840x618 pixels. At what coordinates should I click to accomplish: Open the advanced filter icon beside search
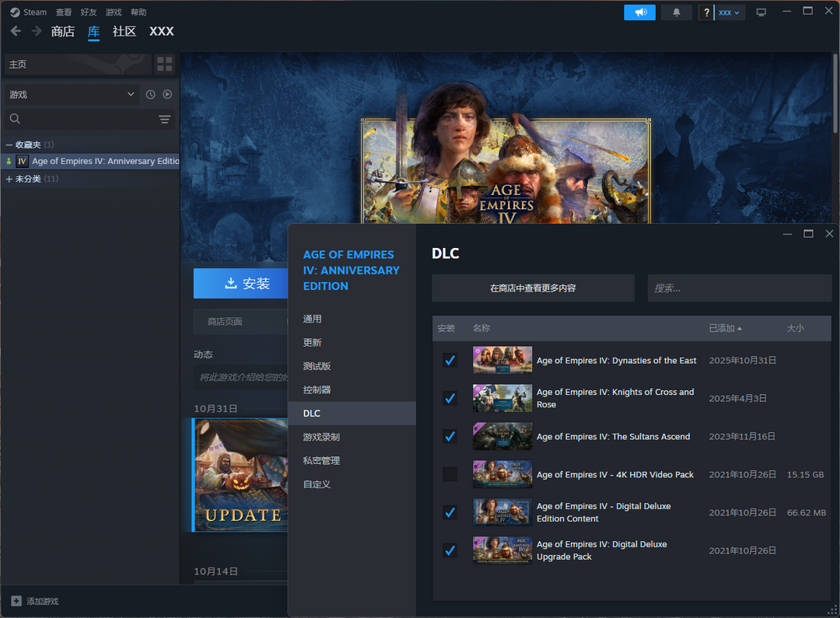[164, 119]
